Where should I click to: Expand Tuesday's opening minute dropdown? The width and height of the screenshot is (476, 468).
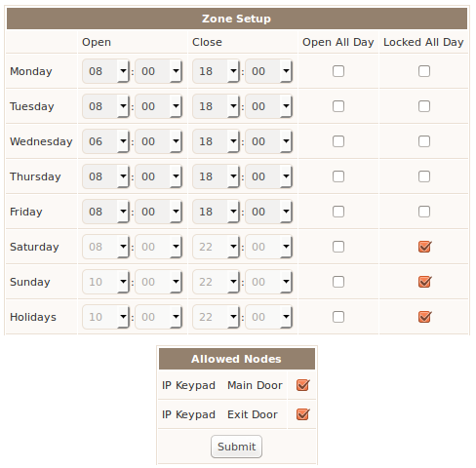158,106
